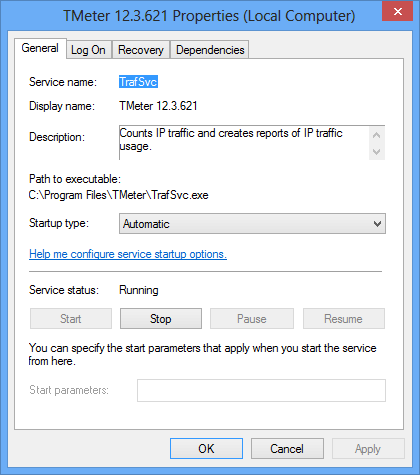The width and height of the screenshot is (420, 475).
Task: Click the Start parameters input field
Action: (x=261, y=390)
